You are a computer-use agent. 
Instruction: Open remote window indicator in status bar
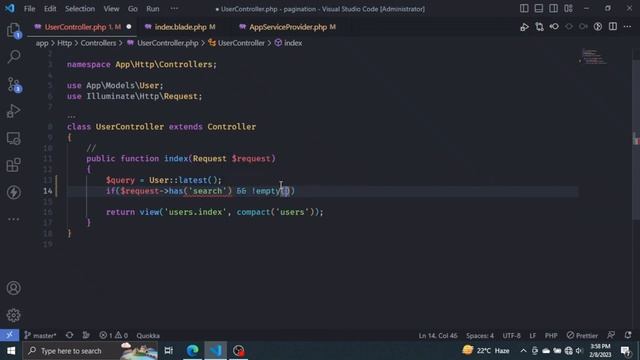(x=9, y=335)
